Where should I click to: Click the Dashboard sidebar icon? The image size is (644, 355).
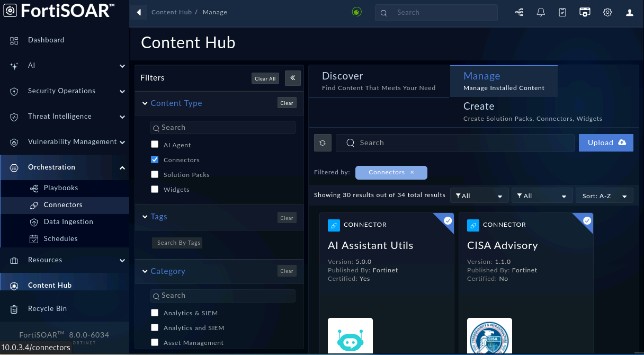click(x=14, y=40)
